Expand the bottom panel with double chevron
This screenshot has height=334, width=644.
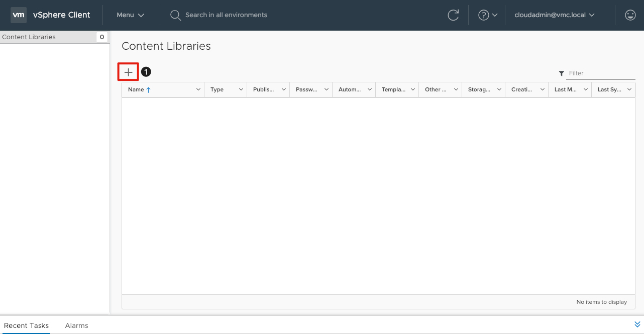(x=637, y=324)
